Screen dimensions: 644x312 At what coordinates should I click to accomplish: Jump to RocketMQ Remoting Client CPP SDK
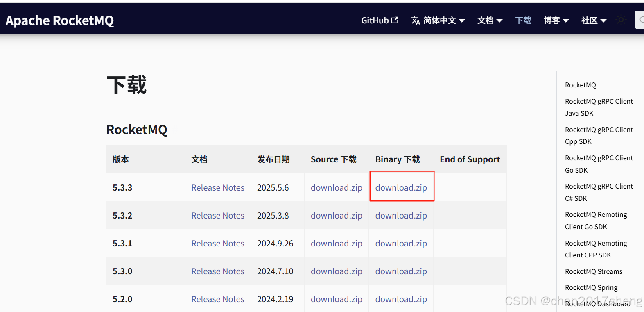(596, 249)
